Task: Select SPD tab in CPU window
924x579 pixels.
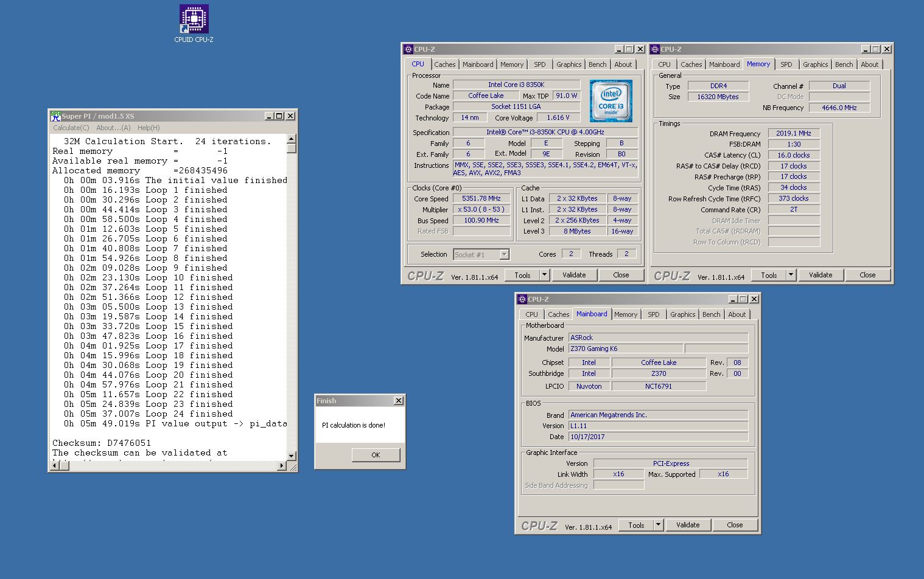Action: [540, 64]
